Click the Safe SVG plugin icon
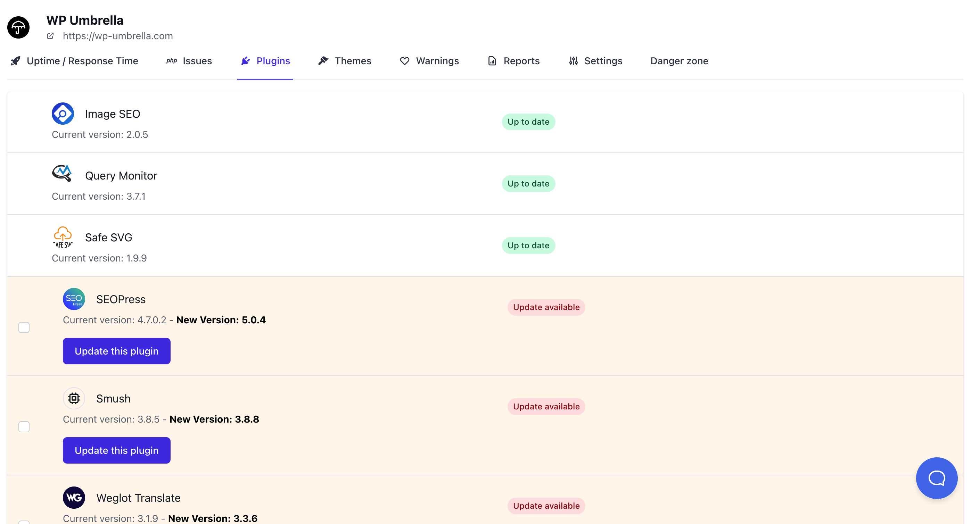The width and height of the screenshot is (980, 524). pyautogui.click(x=63, y=237)
